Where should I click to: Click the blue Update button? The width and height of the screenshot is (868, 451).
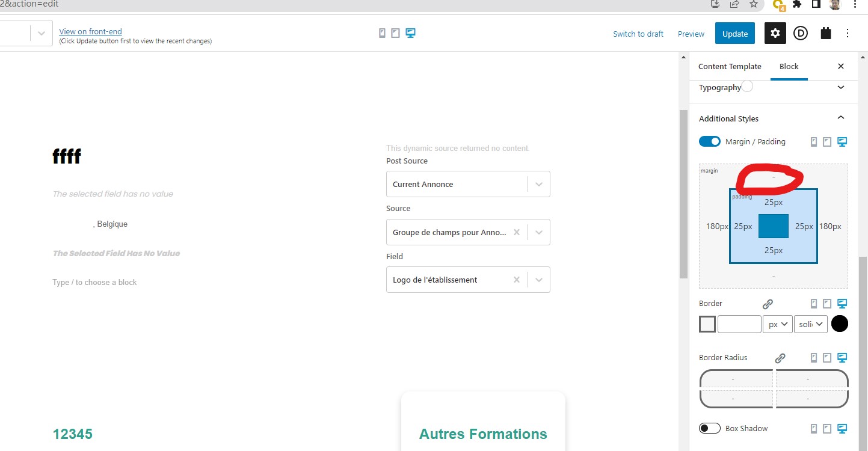[735, 34]
